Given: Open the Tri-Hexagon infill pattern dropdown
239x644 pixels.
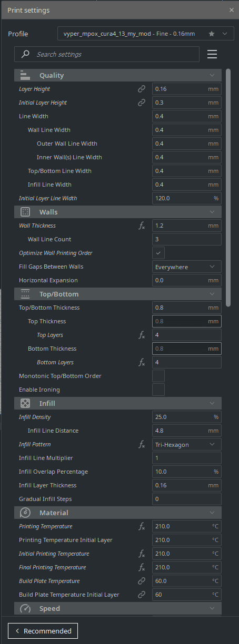Looking at the screenshot, I should tap(187, 444).
